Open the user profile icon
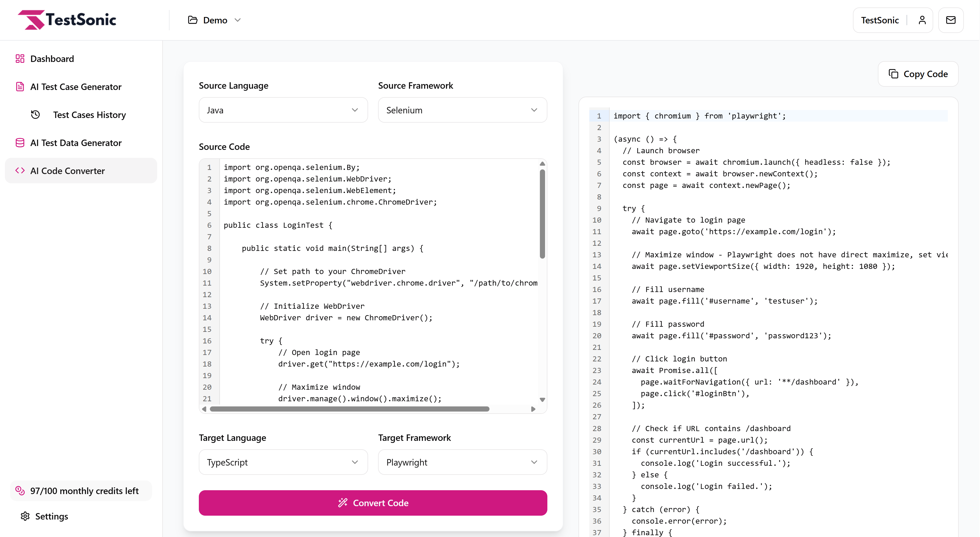 pyautogui.click(x=922, y=20)
